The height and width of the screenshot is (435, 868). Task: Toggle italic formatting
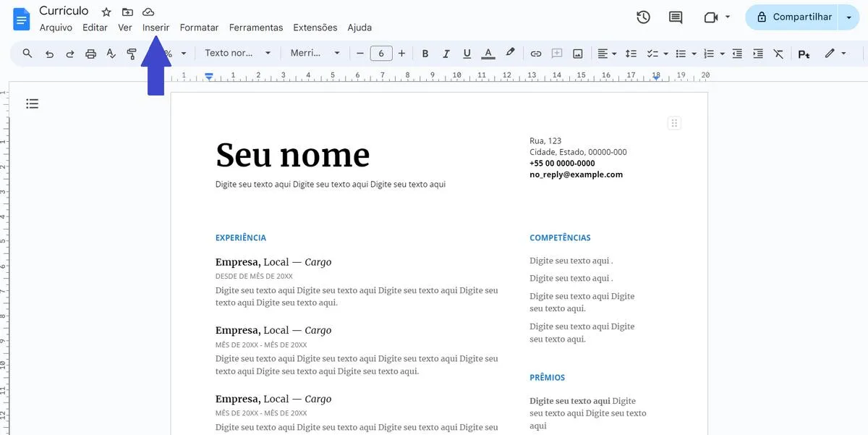click(446, 53)
